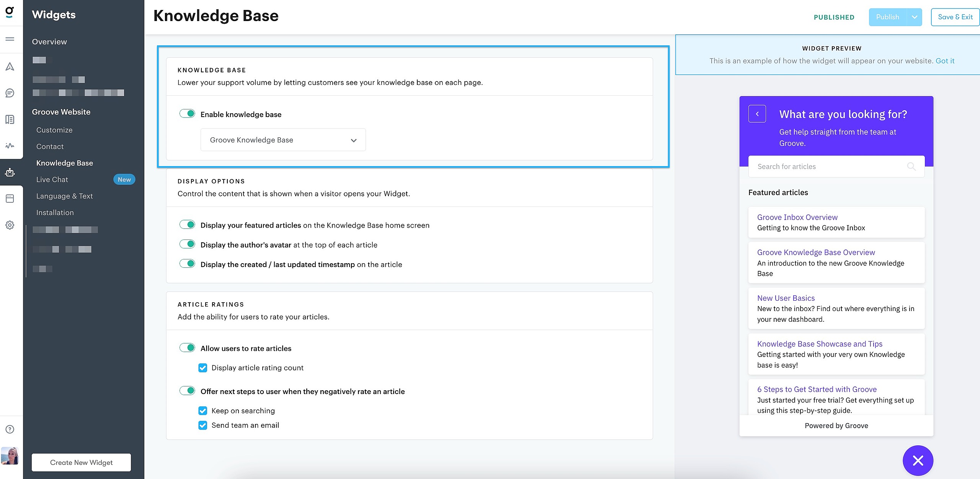Open the conversations chat bubble icon

[10, 93]
